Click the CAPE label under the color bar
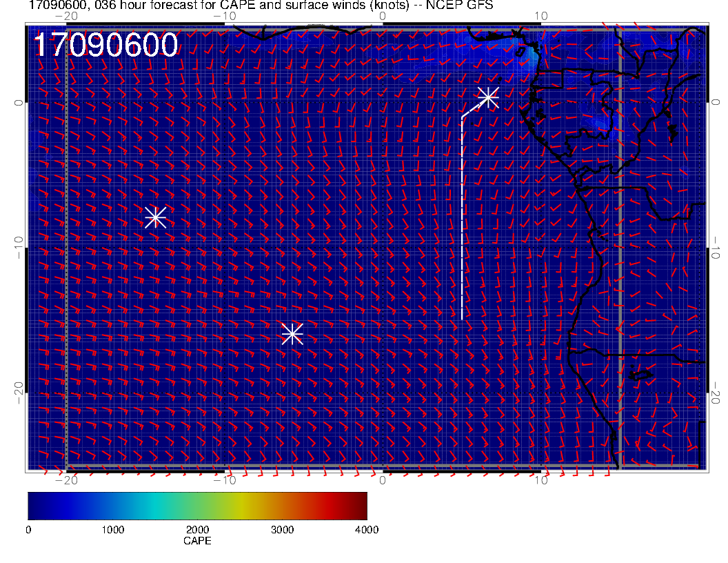Screen dimensions: 728x563 pos(197,541)
